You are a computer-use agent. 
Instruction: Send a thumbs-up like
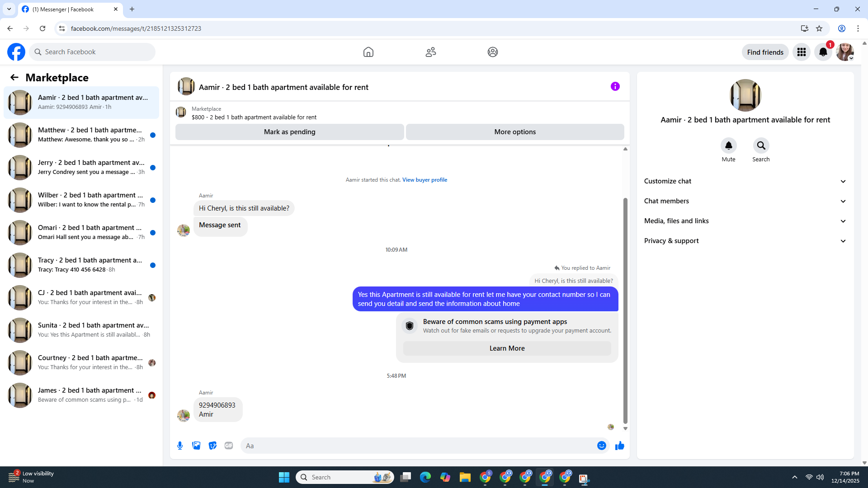(x=619, y=446)
